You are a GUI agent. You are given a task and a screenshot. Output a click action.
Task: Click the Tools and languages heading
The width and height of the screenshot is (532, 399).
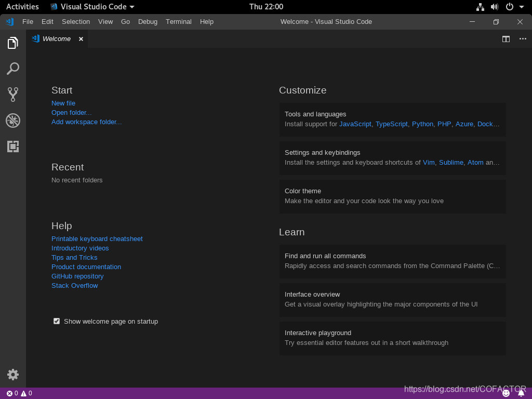pos(315,114)
